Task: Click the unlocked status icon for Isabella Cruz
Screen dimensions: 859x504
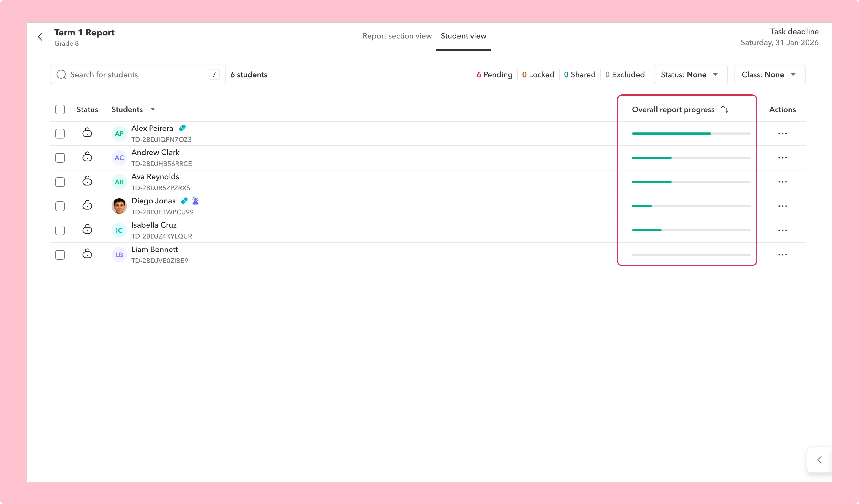Action: click(x=87, y=229)
